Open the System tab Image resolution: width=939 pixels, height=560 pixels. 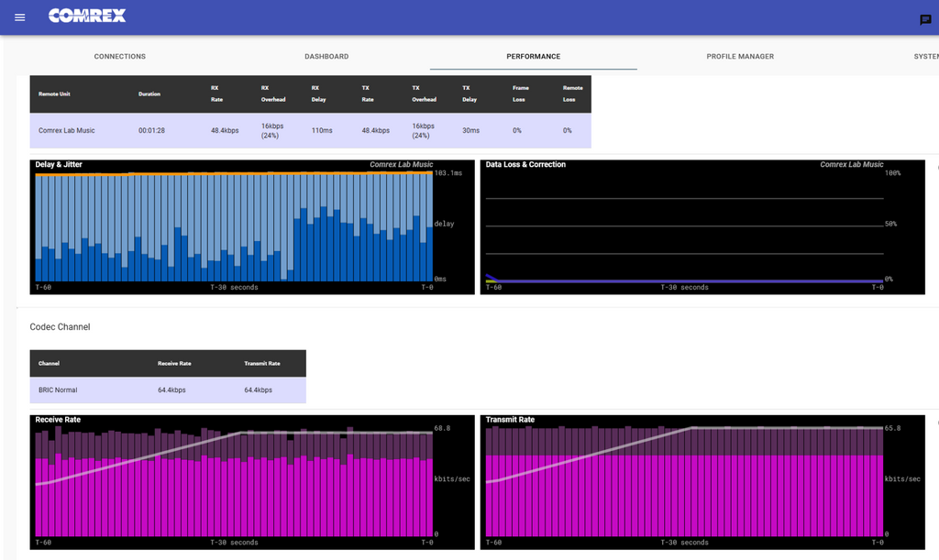pyautogui.click(x=925, y=57)
